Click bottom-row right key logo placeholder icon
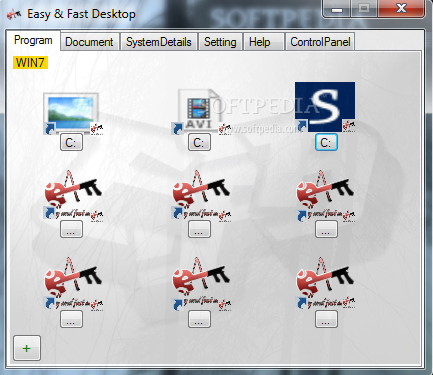433x375 pixels. 325,283
